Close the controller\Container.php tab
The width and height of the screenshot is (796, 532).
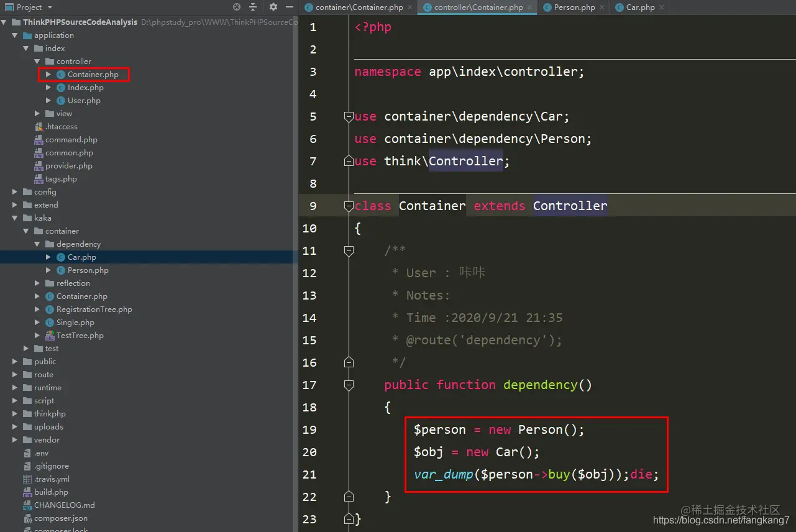[x=529, y=7]
